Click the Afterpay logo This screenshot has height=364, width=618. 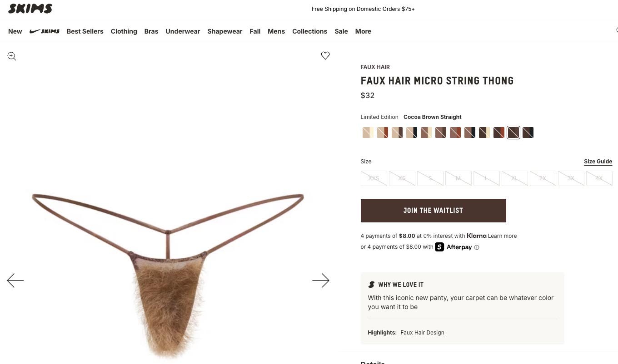pyautogui.click(x=454, y=247)
